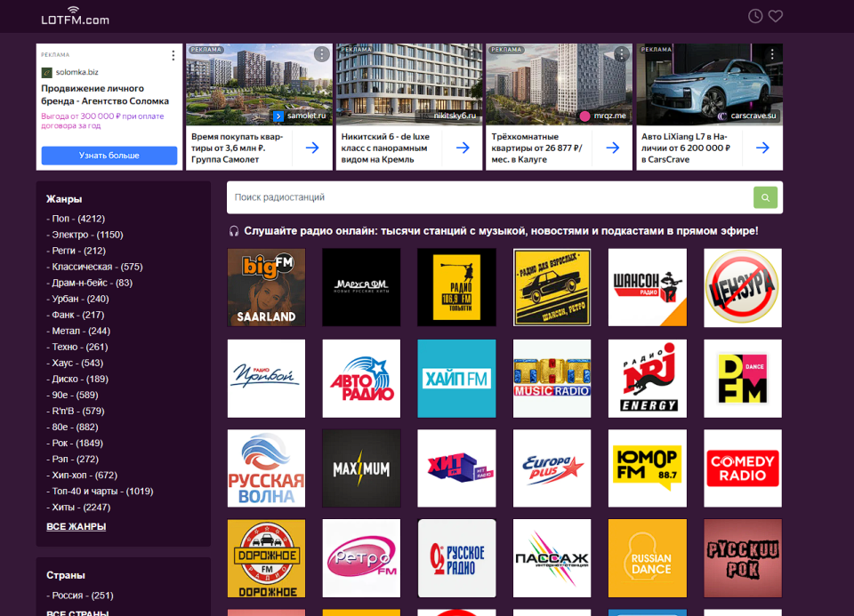Open the ВСЕ СТРАНЫ link
854x616 pixels.
point(77,612)
